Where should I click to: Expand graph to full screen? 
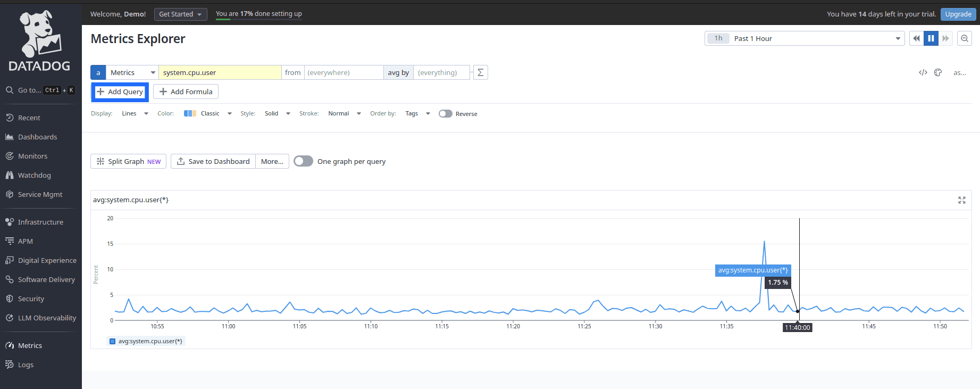point(961,200)
